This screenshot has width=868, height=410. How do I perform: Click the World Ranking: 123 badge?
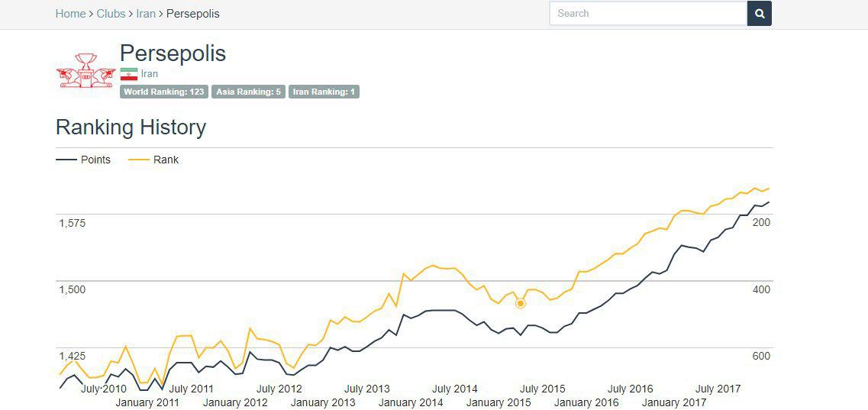tap(164, 92)
